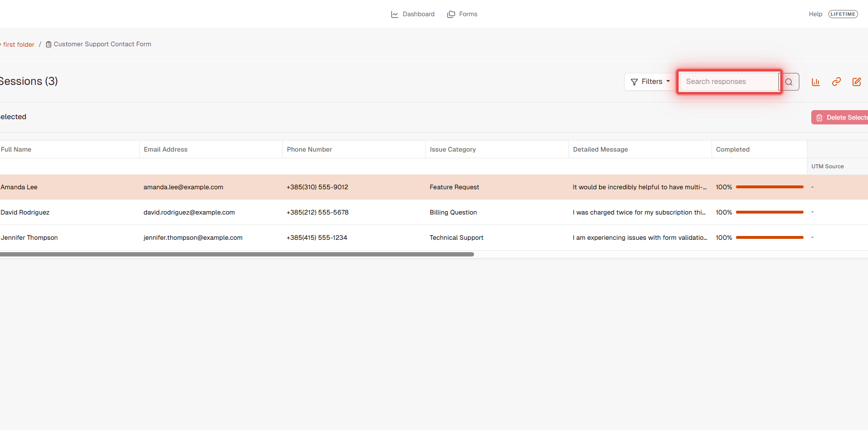Navigate to my first folder breadcrumb
Screen dimensions: 868x430
(17, 44)
